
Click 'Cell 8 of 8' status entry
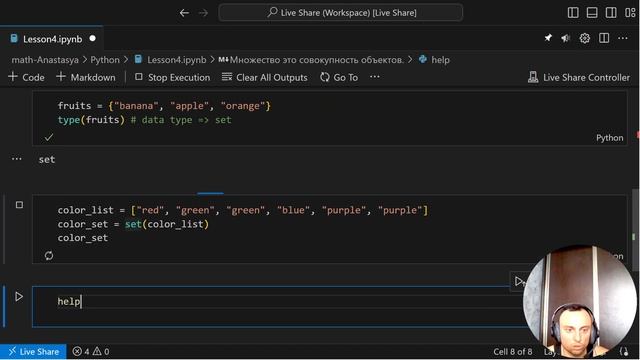click(x=513, y=352)
